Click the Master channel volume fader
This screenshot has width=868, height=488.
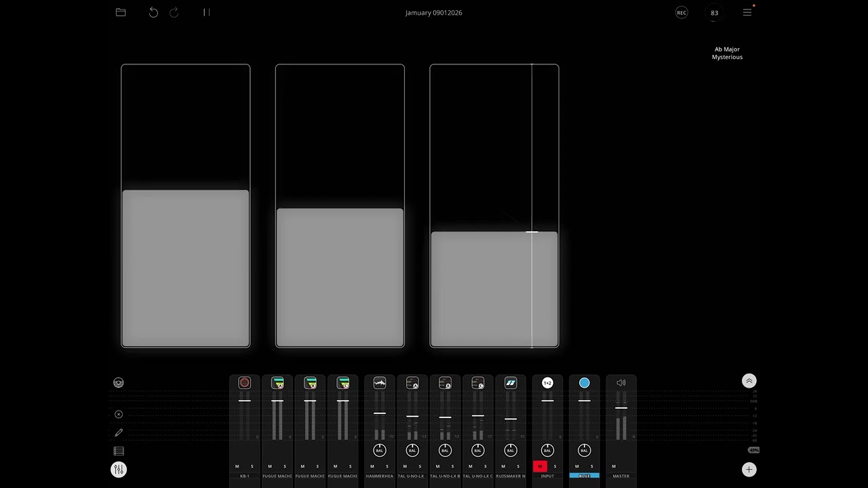click(x=620, y=408)
